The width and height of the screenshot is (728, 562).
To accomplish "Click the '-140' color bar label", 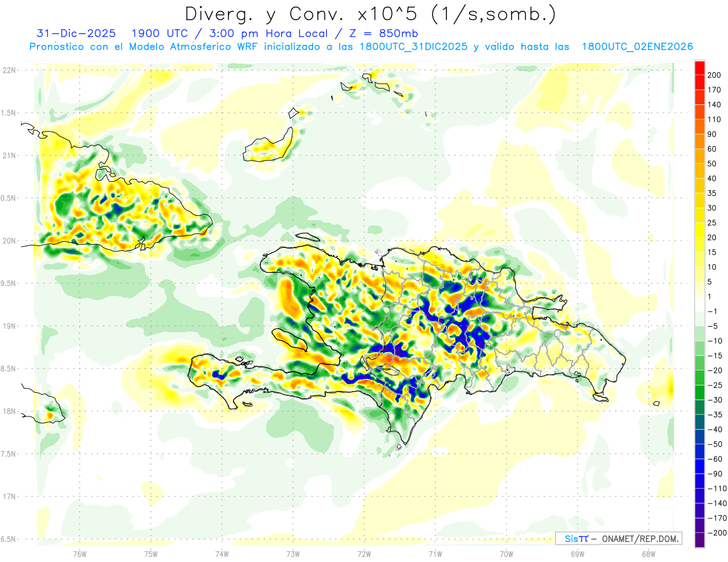I will point(719,503).
